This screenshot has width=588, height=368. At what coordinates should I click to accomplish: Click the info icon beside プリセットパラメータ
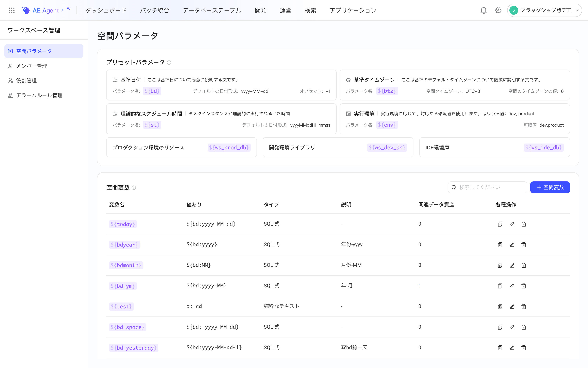(169, 63)
